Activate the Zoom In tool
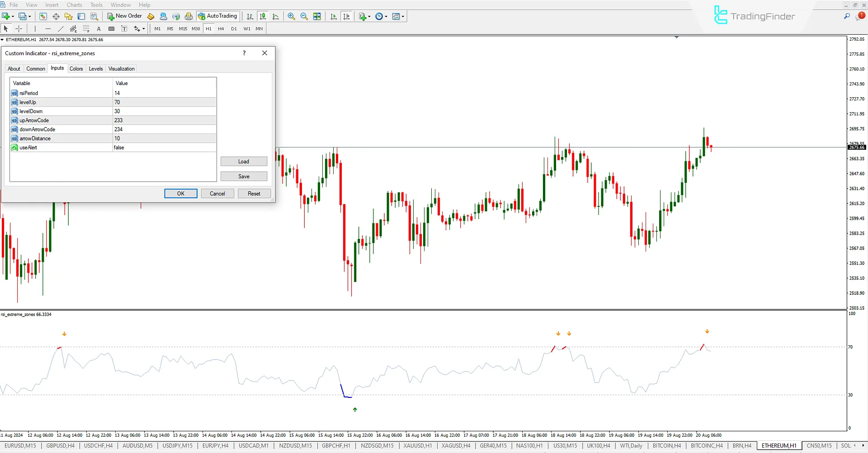The height and width of the screenshot is (453, 868). click(x=291, y=16)
